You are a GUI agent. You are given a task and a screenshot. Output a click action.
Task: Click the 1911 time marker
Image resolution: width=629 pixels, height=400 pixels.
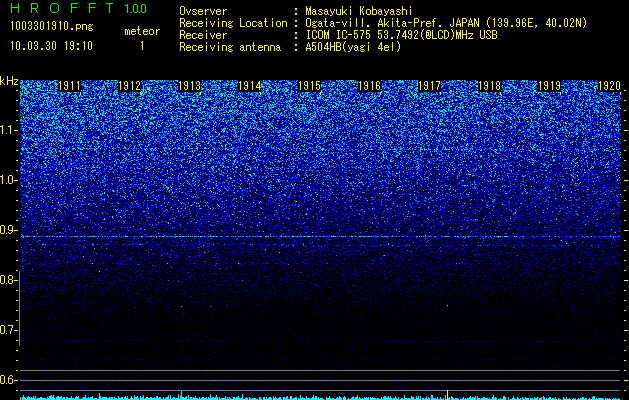point(69,86)
